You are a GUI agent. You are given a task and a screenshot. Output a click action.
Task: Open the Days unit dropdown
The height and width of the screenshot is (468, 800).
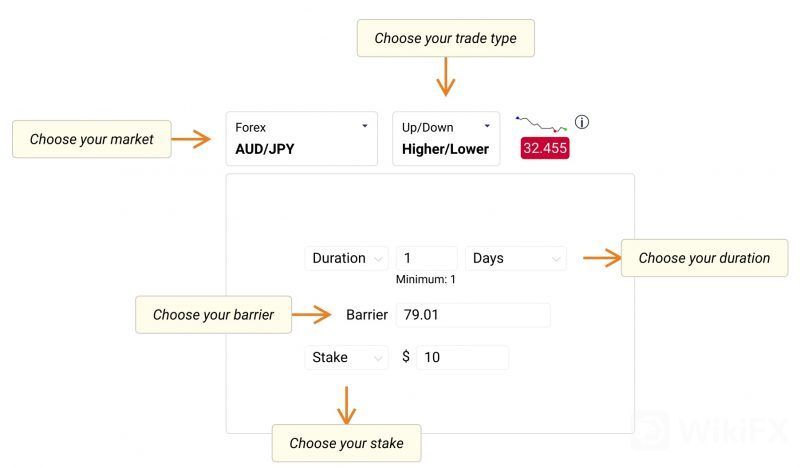[x=515, y=258]
